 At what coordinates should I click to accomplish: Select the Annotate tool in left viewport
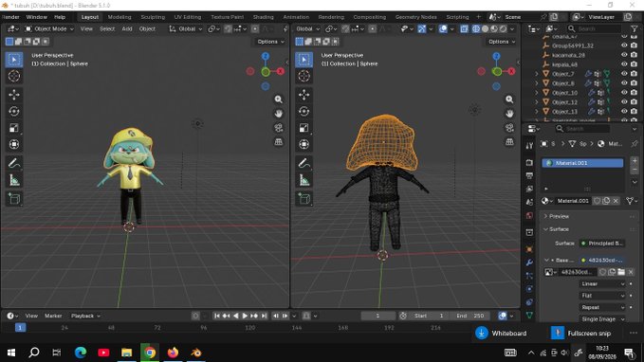click(14, 163)
